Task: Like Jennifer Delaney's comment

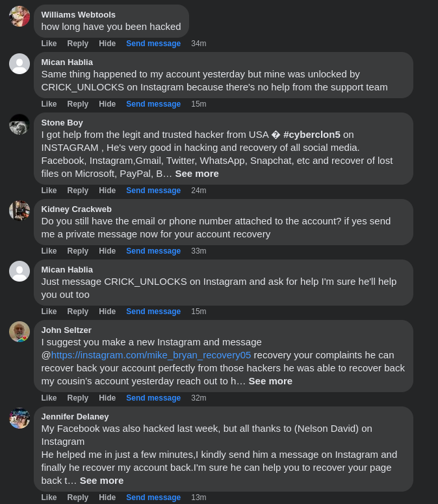Action: click(49, 497)
